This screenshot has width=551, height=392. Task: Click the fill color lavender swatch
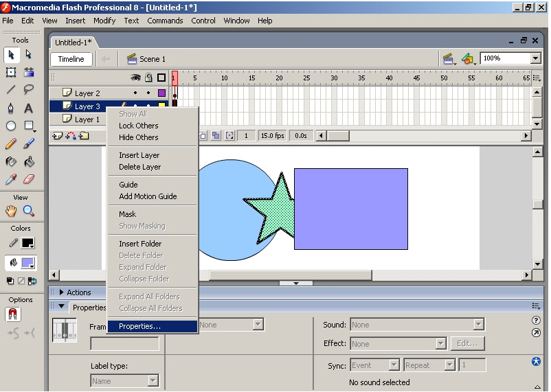point(27,263)
